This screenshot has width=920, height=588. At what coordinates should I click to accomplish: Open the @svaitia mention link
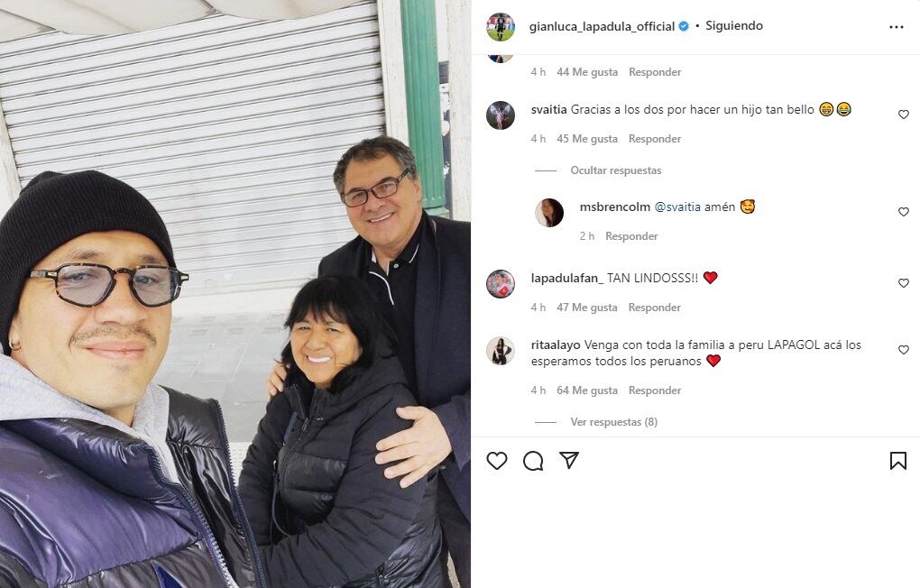point(677,207)
